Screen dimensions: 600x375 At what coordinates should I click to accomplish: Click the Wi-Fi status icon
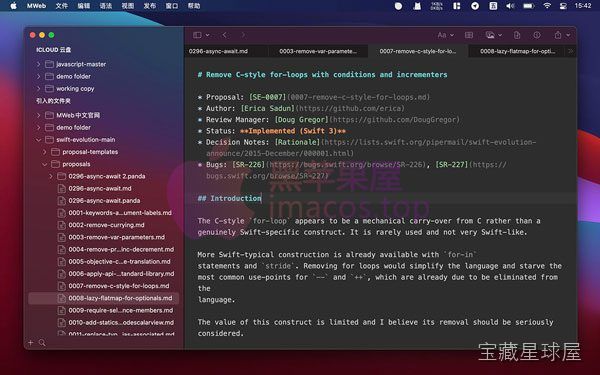(547, 6)
